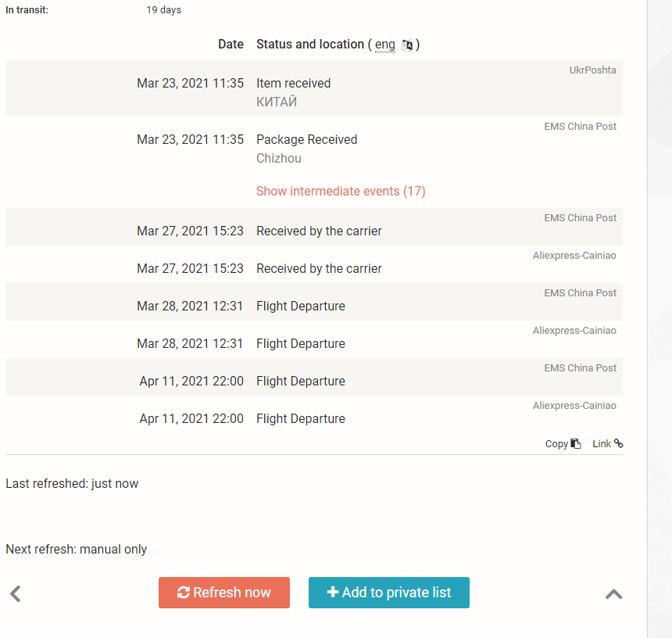Click the Copy text link
The image size is (672, 638).
click(x=556, y=444)
